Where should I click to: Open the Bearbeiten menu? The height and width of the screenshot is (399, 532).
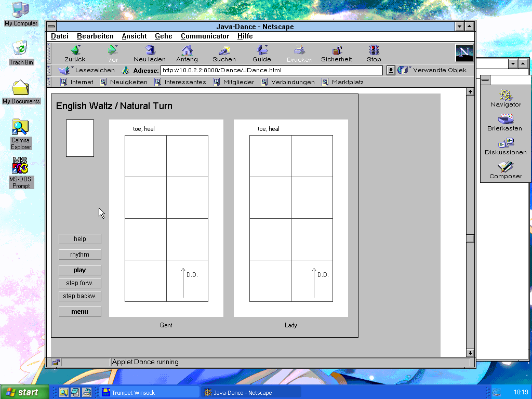click(95, 36)
